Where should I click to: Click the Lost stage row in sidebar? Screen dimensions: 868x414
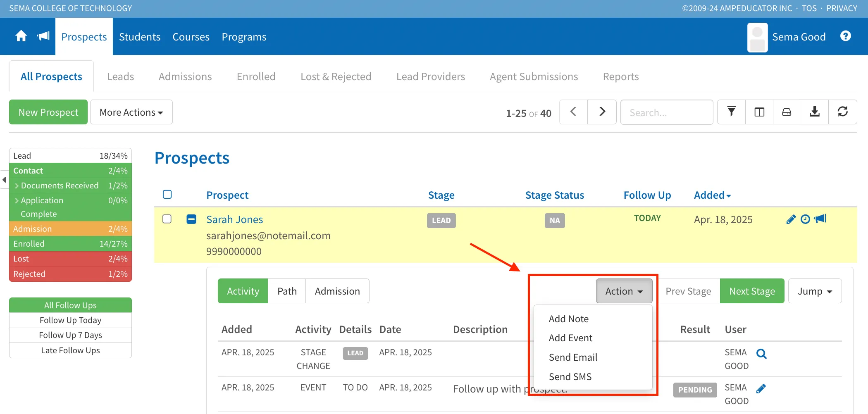click(x=71, y=259)
